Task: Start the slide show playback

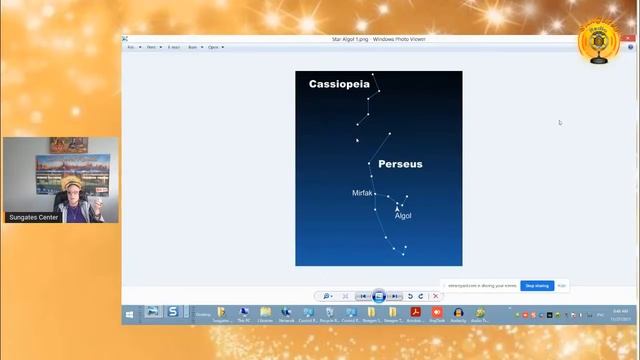Action: tap(379, 296)
